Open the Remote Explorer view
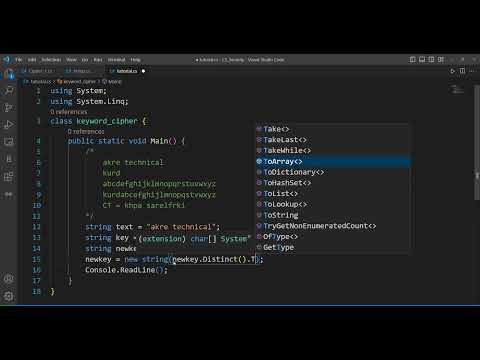This screenshot has width=480, height=360. coord(9,142)
